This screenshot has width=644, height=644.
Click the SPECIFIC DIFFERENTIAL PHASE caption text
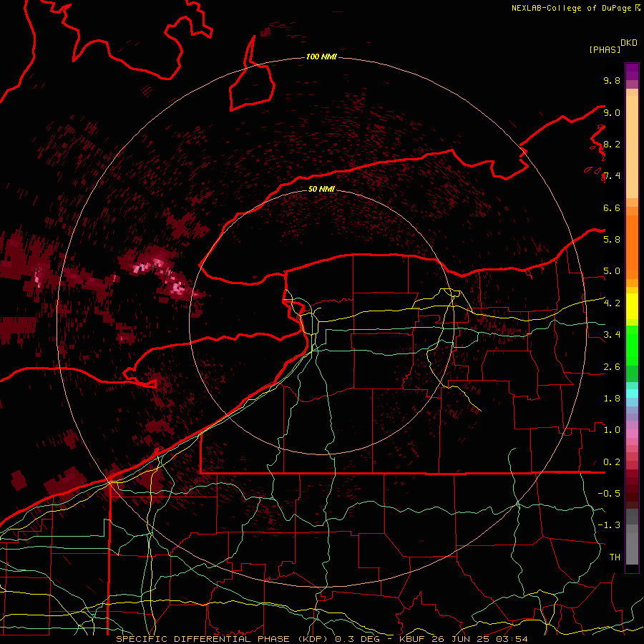pos(203,639)
